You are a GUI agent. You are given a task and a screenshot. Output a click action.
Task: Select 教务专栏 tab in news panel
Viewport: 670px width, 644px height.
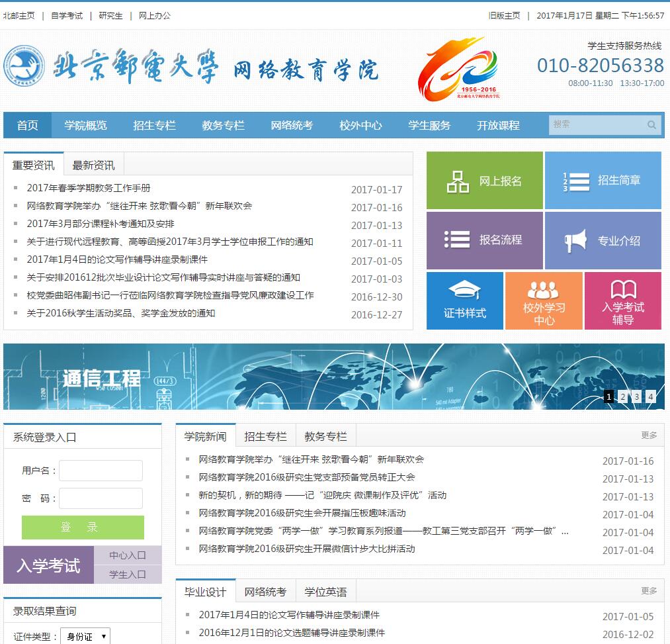(x=325, y=436)
